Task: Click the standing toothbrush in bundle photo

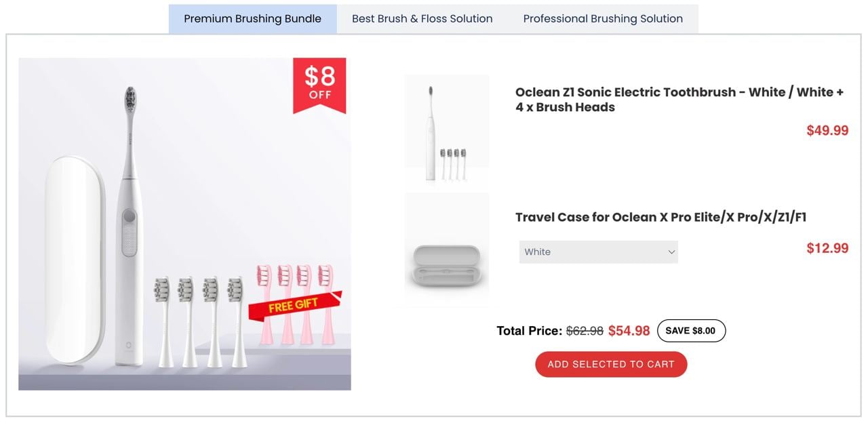Action: tap(130, 226)
